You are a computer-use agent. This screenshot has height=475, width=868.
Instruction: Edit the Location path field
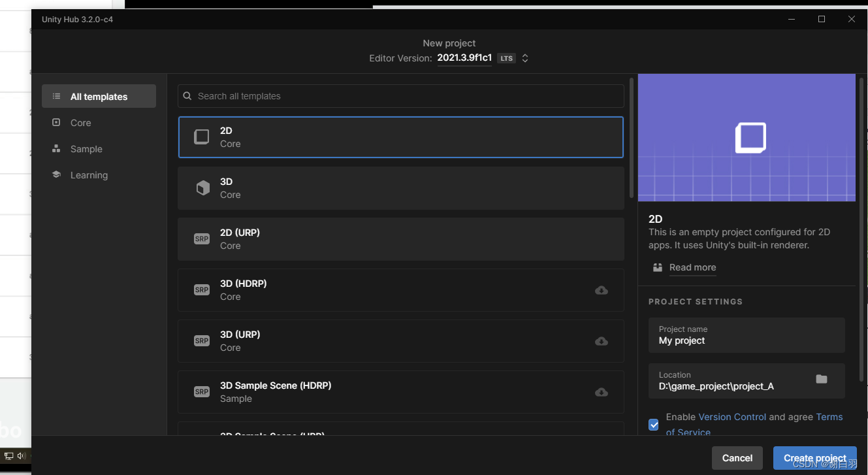pyautogui.click(x=747, y=381)
